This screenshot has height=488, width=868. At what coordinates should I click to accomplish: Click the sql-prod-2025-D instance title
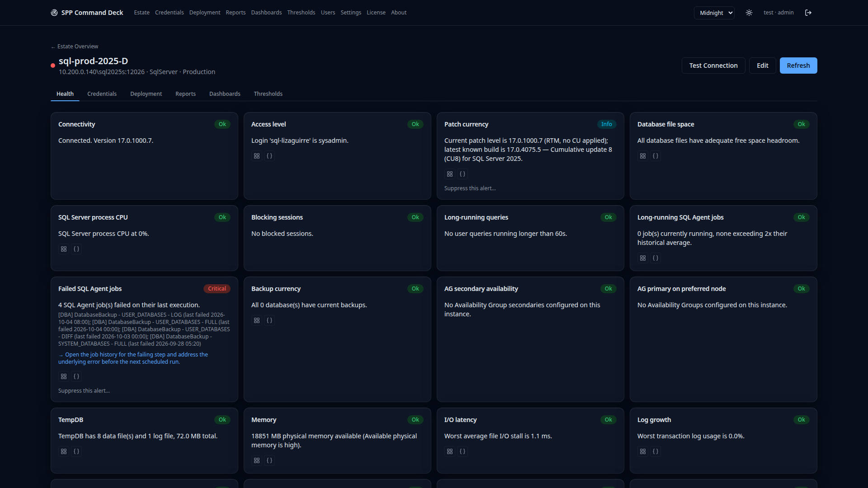(x=94, y=61)
